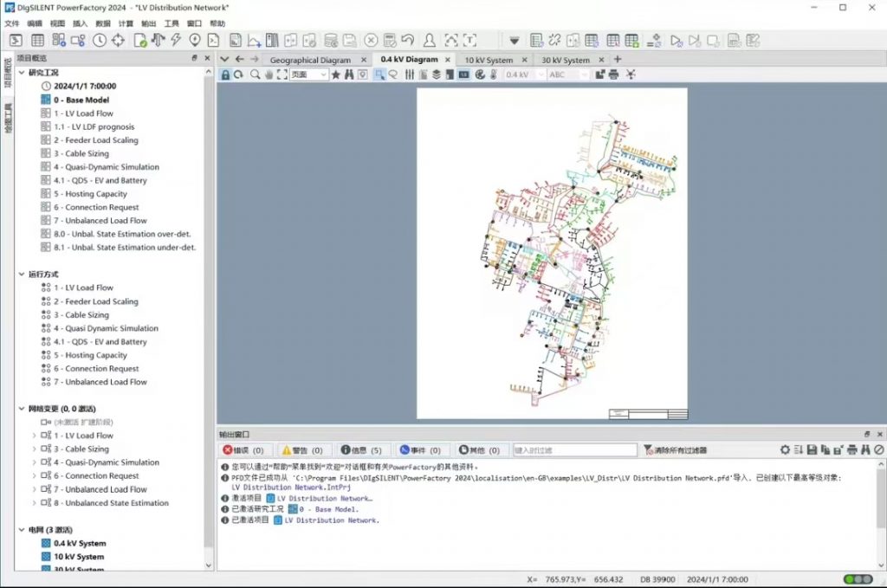Image resolution: width=887 pixels, height=588 pixels.
Task: Open output window settings gear
Action: pyautogui.click(x=785, y=450)
